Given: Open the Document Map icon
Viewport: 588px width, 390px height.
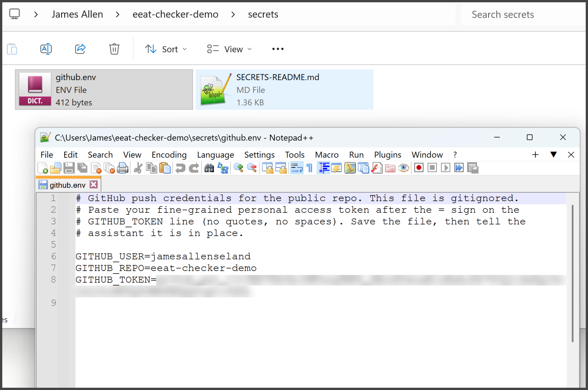Looking at the screenshot, I should [350, 168].
